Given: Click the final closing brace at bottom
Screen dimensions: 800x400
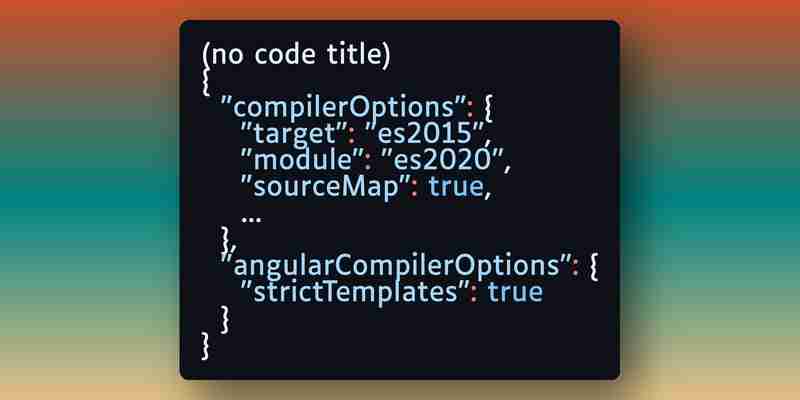Looking at the screenshot, I should click(x=206, y=346).
